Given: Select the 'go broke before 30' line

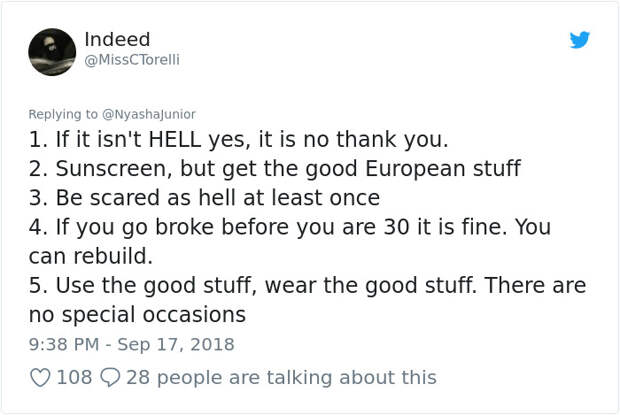Looking at the screenshot, I should pyautogui.click(x=290, y=227).
